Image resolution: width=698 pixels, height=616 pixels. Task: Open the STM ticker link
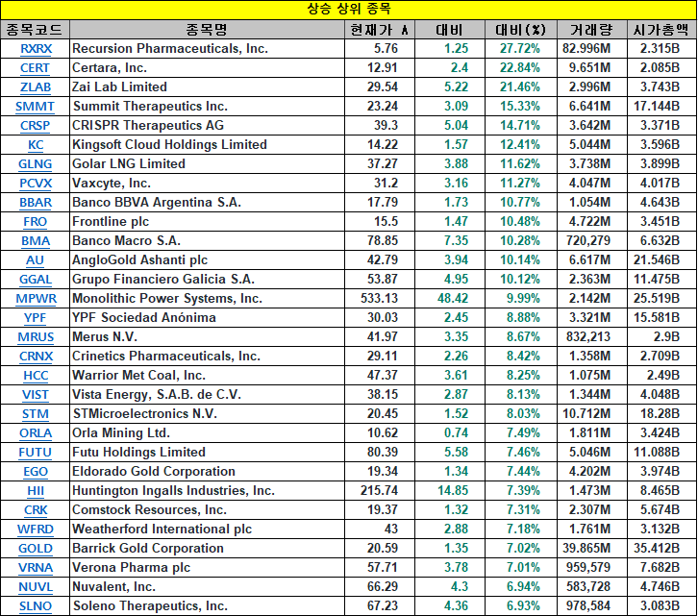point(36,414)
